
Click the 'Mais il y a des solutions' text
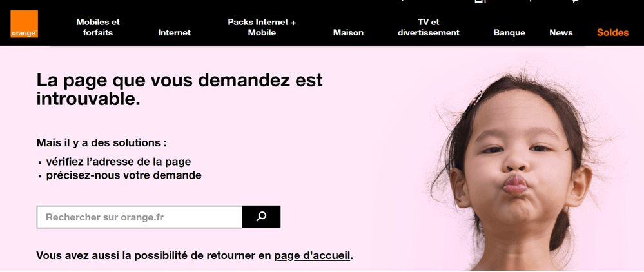[x=101, y=143]
